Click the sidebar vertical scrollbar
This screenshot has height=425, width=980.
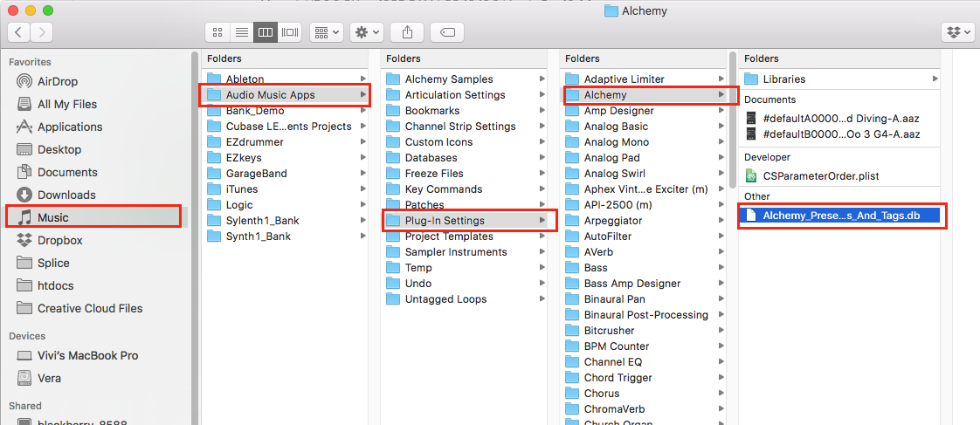195,237
